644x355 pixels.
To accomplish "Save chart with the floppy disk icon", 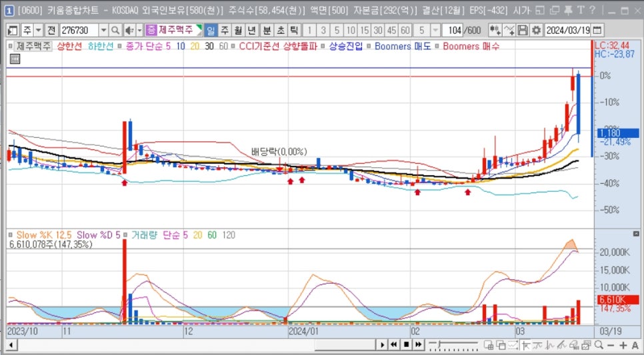I will coord(523,30).
